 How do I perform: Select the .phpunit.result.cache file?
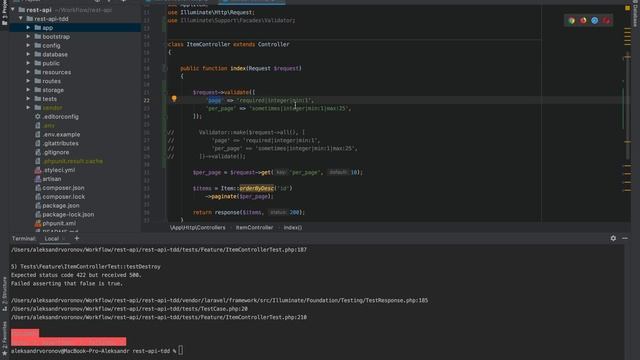coord(73,161)
